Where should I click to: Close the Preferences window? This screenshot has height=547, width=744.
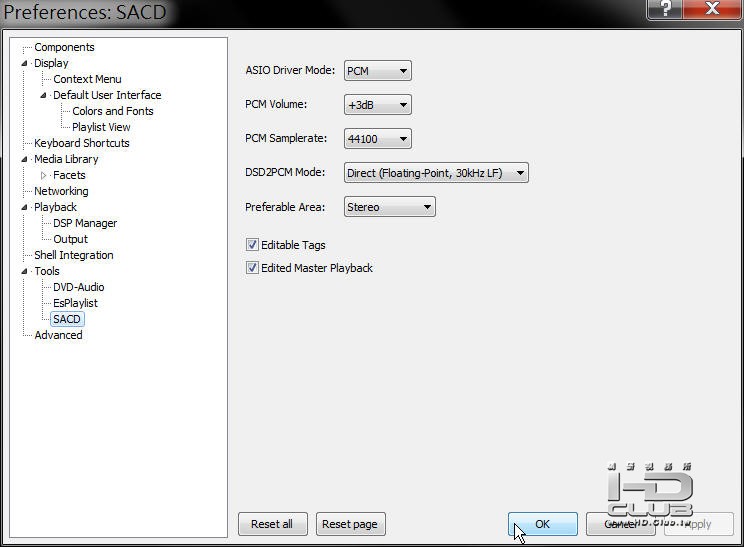tap(712, 9)
